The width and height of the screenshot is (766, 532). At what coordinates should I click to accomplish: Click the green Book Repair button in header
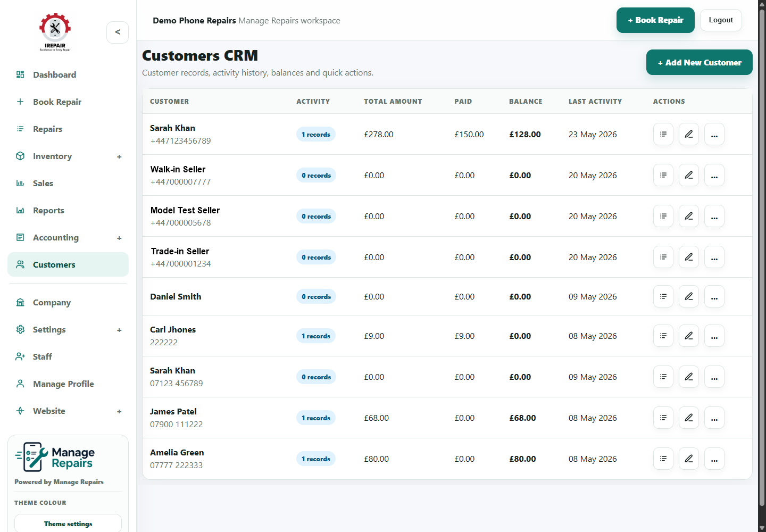pyautogui.click(x=655, y=20)
